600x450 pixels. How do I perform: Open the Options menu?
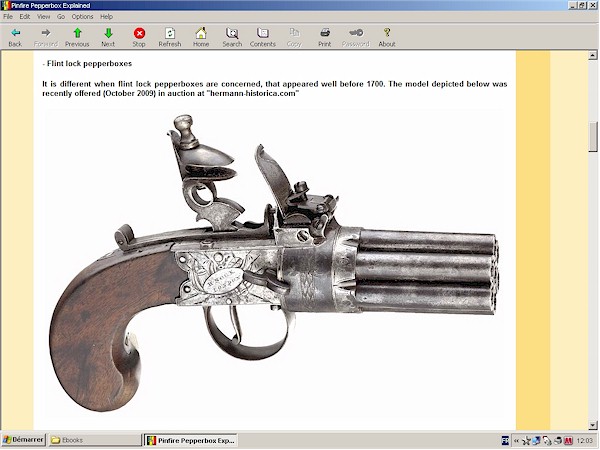click(82, 16)
